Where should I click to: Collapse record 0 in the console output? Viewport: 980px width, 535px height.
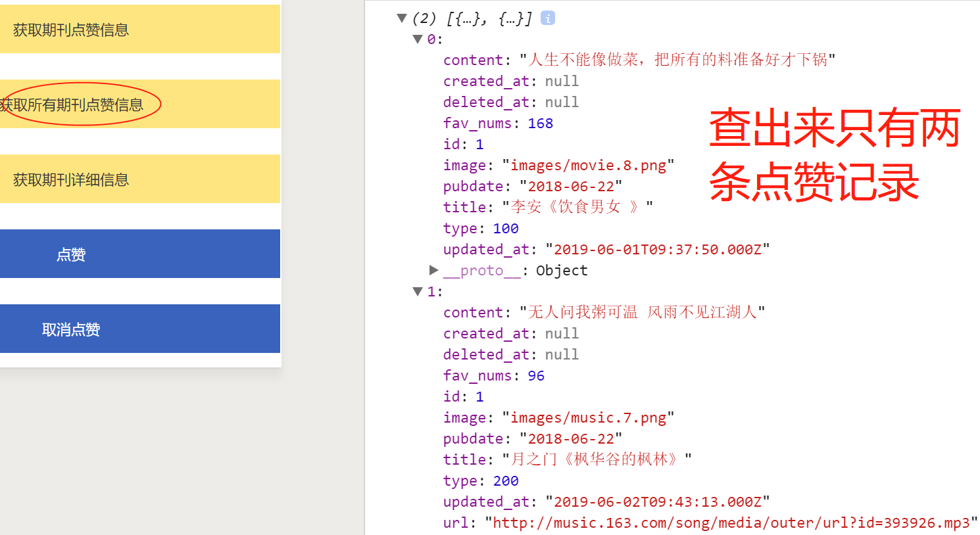418,39
